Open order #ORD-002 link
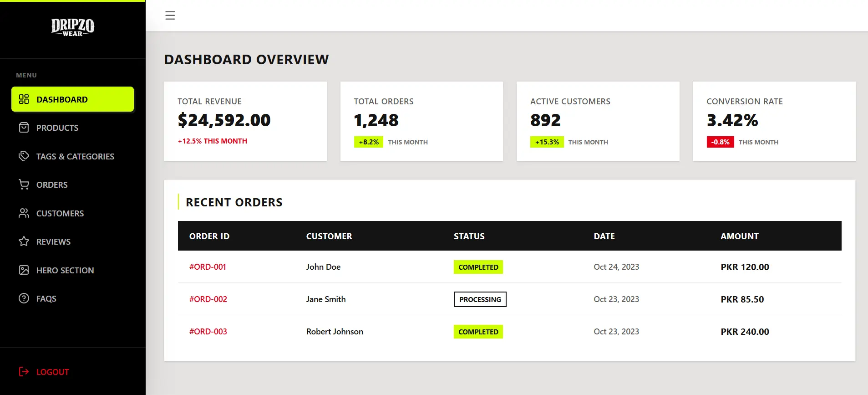 click(x=208, y=299)
